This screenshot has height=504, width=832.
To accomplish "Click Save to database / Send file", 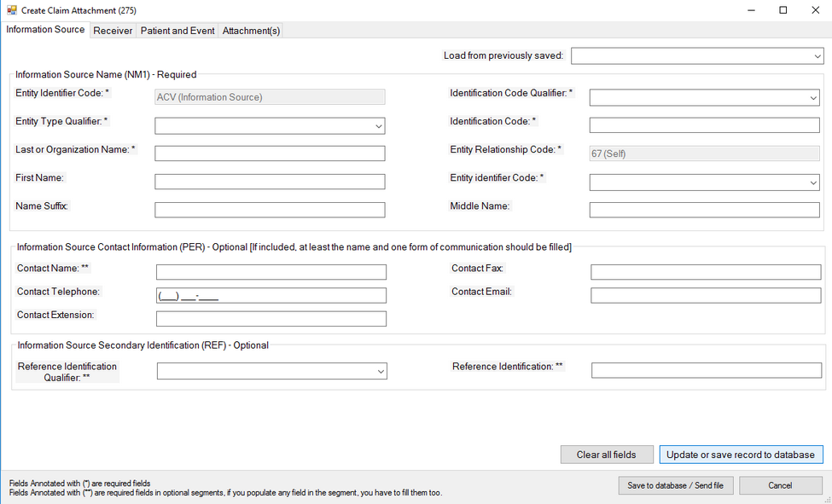I will coord(676,484).
